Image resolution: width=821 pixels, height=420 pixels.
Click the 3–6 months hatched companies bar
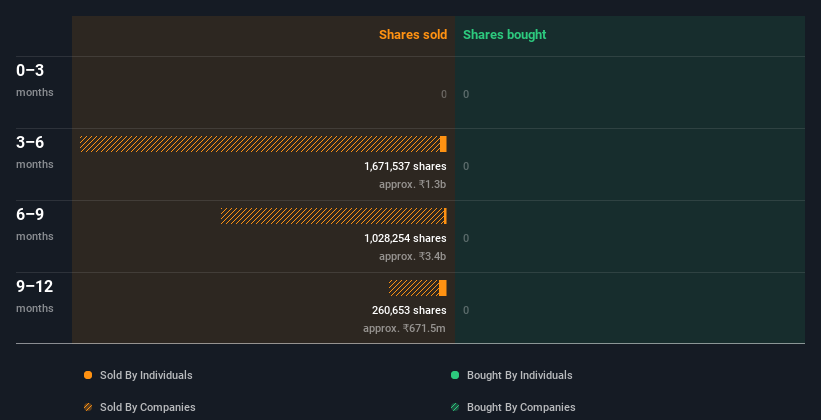coord(260,144)
